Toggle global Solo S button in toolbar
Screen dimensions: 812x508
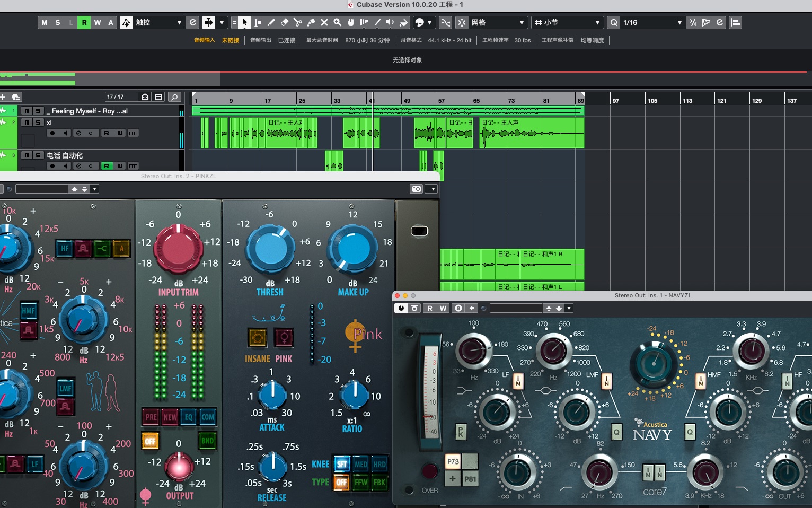(x=57, y=22)
